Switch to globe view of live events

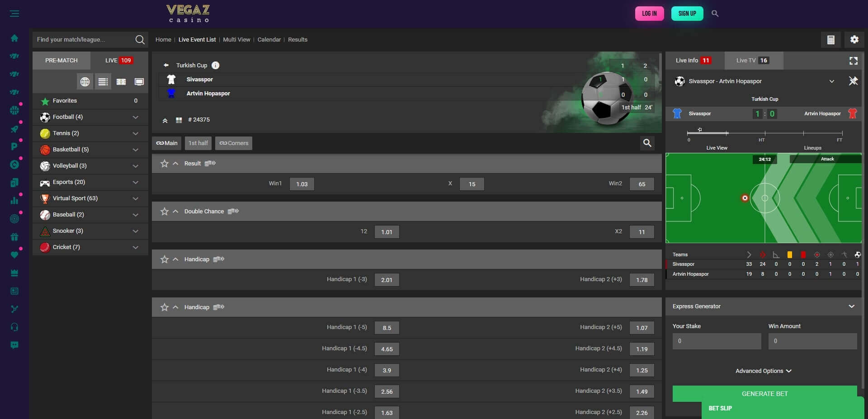85,82
